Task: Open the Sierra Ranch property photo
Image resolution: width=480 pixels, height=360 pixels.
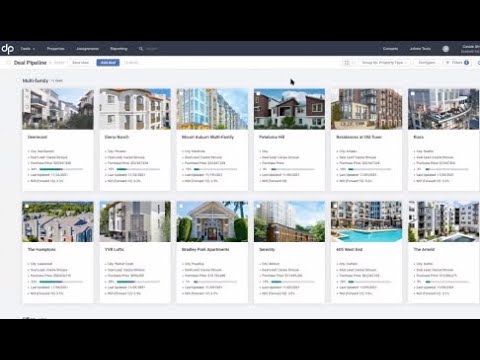Action: coord(135,109)
